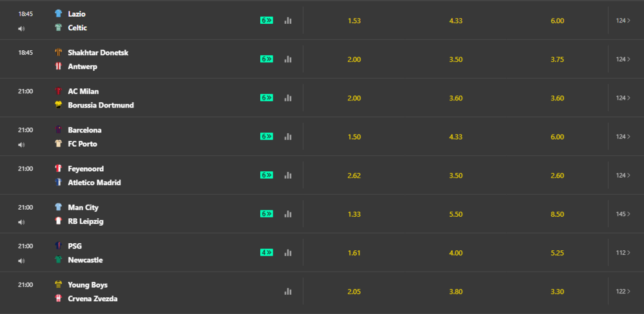This screenshot has width=644, height=314.
Task: Open stats icon for AC Milan match
Action: [288, 98]
